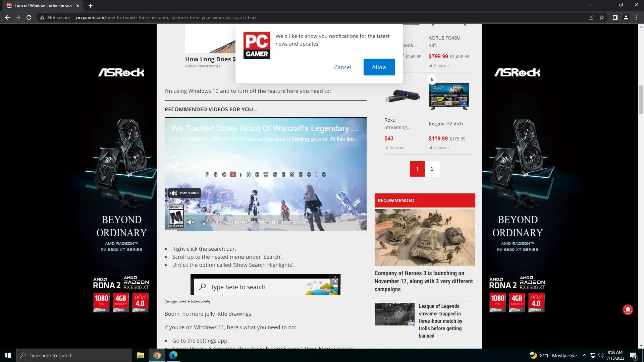The width and height of the screenshot is (644, 362).
Task: Open Chrome three-dot menu
Action: pos(637,17)
